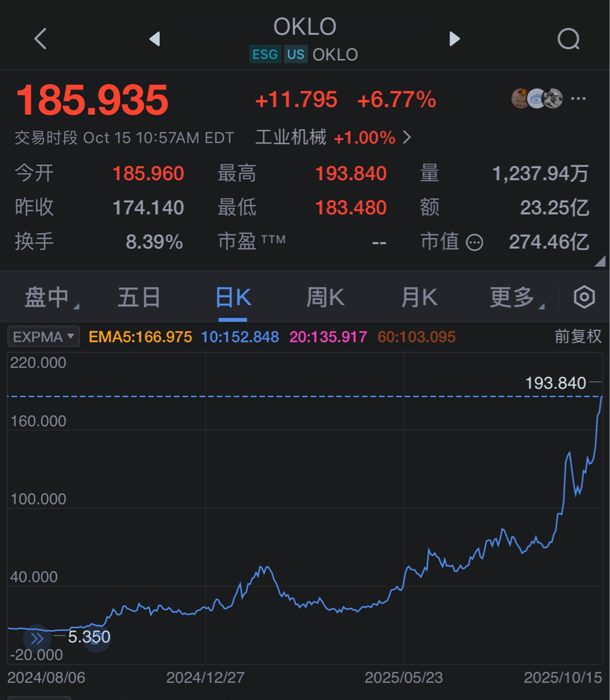Tap the EMA5:166.975 value
Viewport: 610px width, 700px height.
click(140, 336)
